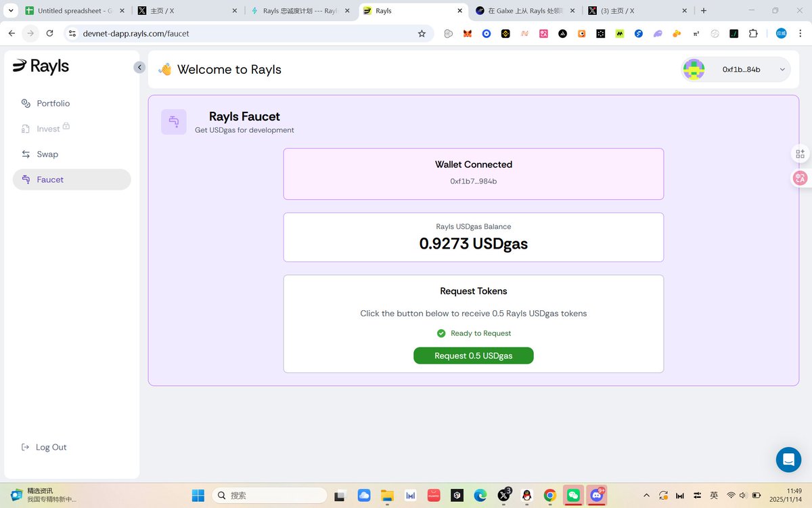
Task: Log out using the Log Out link
Action: 44,447
